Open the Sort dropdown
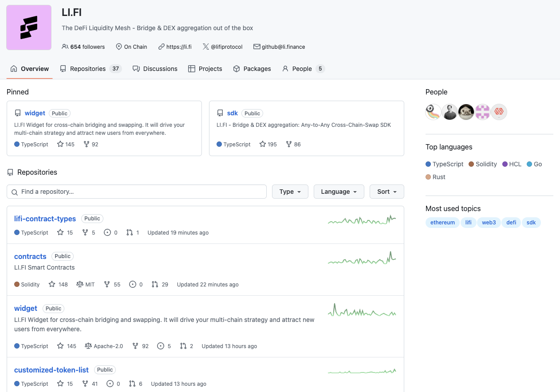The width and height of the screenshot is (560, 392). click(x=386, y=192)
